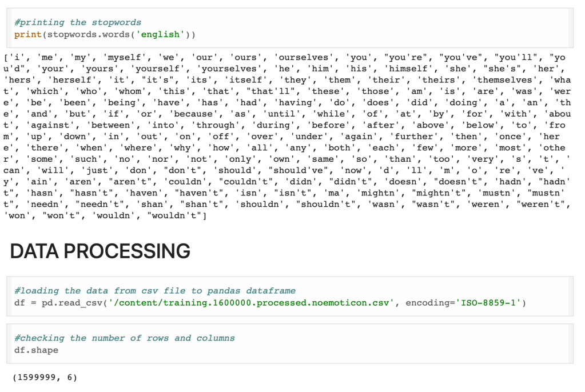Click the DATA PROCESSING heading
This screenshot has width=585, height=392.
pyautogui.click(x=100, y=251)
